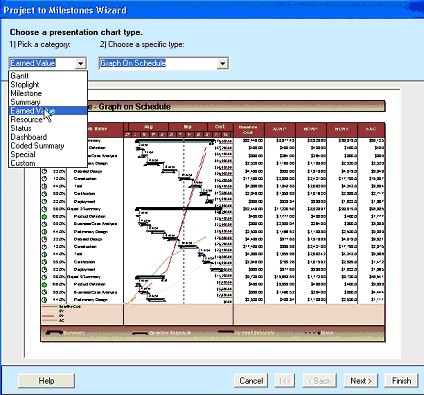
Task: Pick the highlighted Earned Value list entry
Action: pos(48,111)
